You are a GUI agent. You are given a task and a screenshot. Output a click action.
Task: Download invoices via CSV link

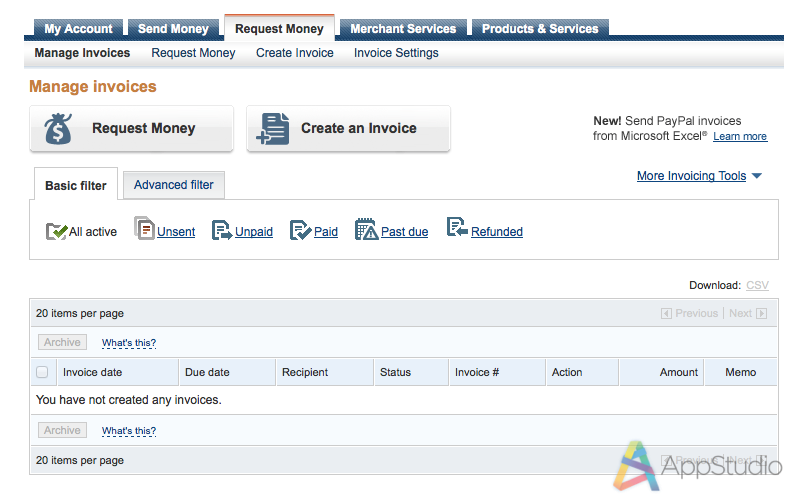757,286
